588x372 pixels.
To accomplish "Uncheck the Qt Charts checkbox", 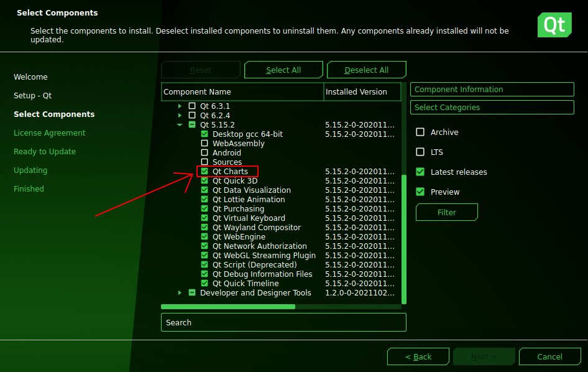I will [x=204, y=171].
